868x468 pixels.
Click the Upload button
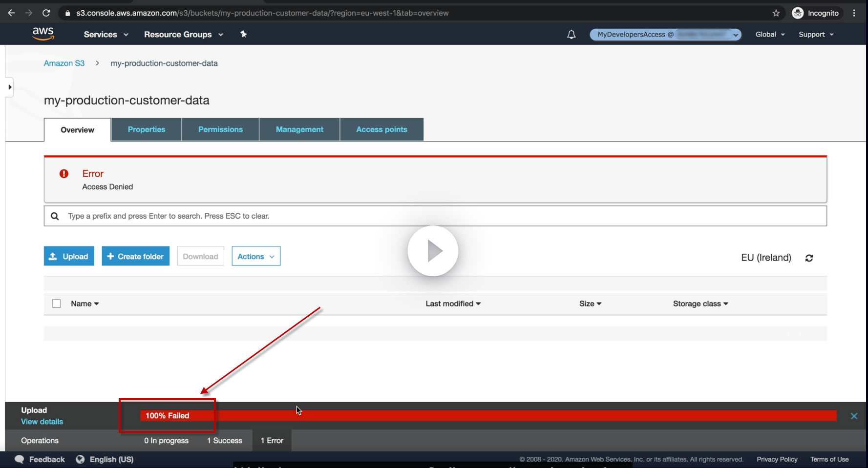[x=69, y=256]
